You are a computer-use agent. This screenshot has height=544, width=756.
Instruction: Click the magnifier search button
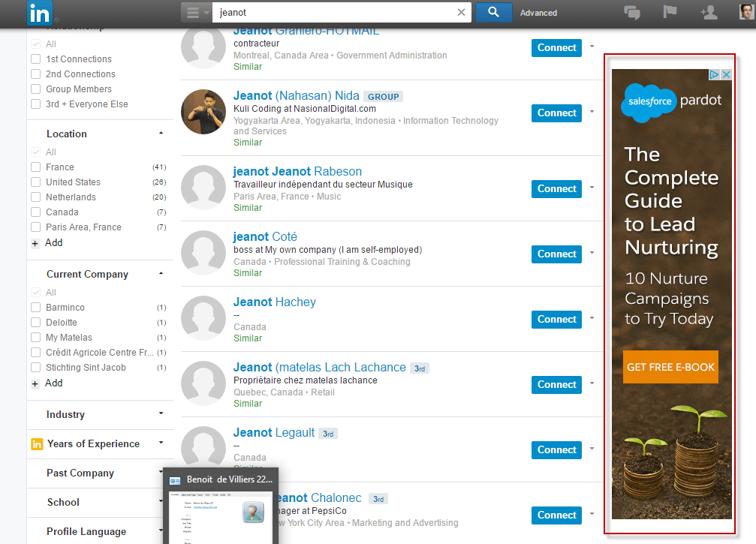tap(493, 12)
